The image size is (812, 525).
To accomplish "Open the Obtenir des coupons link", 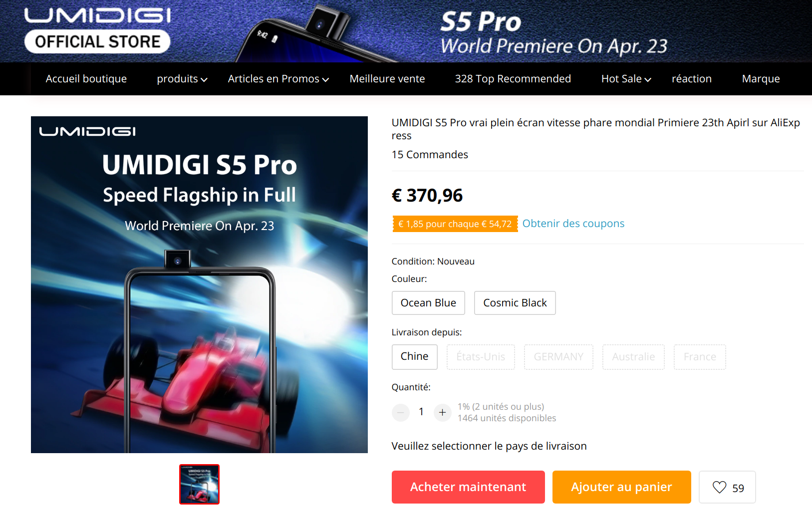I will pos(573,224).
